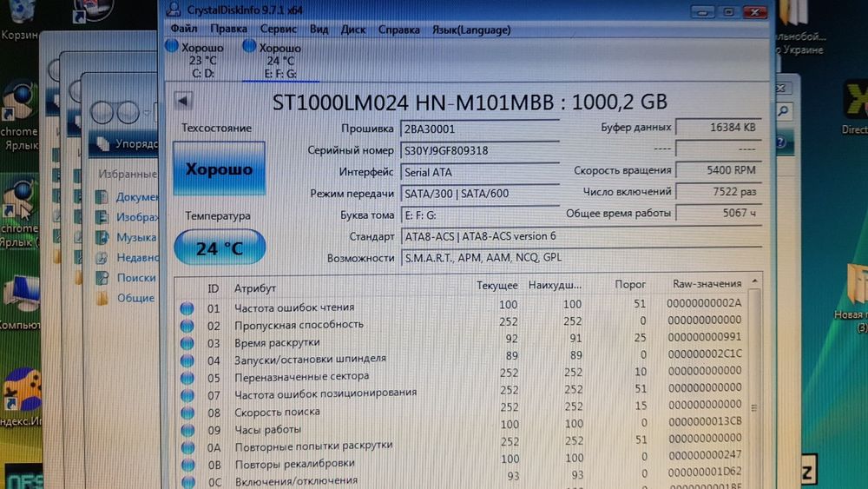Open the Корзина desktop icon
868x489 pixels.
point(19,21)
